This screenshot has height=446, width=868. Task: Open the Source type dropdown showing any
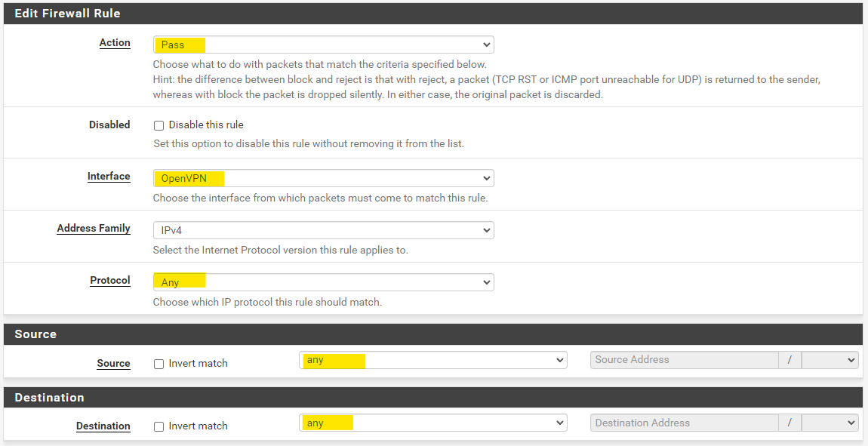pos(432,360)
